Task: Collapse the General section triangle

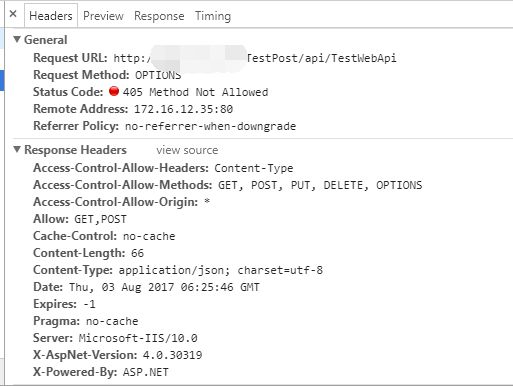Action: tap(17, 39)
